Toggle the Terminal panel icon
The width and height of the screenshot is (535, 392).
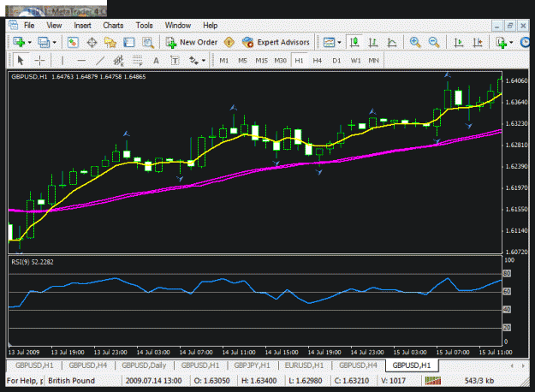[129, 42]
